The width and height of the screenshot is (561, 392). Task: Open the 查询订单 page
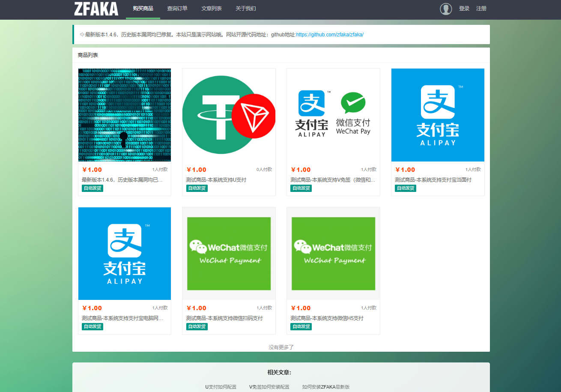tap(177, 8)
